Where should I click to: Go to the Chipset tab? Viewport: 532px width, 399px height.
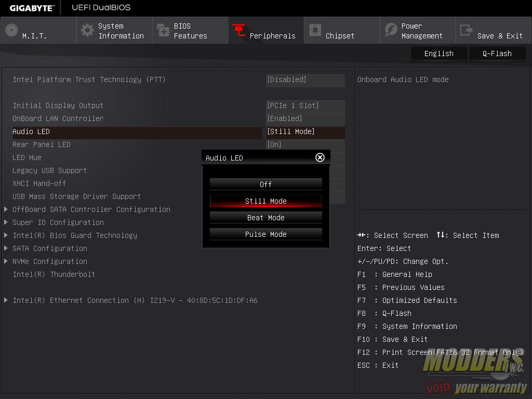tap(342, 31)
